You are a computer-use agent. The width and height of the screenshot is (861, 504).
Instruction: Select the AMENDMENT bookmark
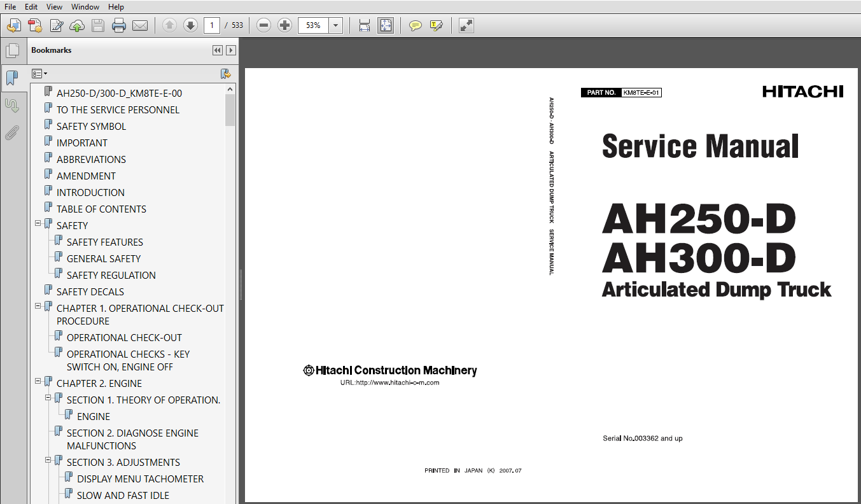point(86,176)
